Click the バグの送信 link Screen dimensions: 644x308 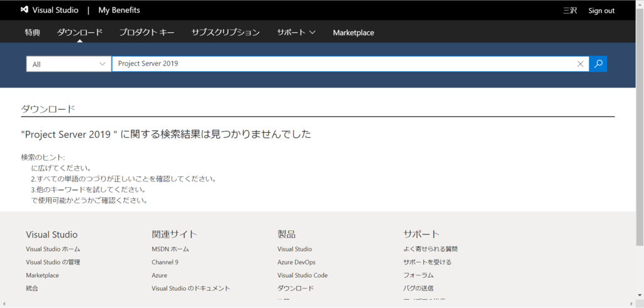(418, 288)
